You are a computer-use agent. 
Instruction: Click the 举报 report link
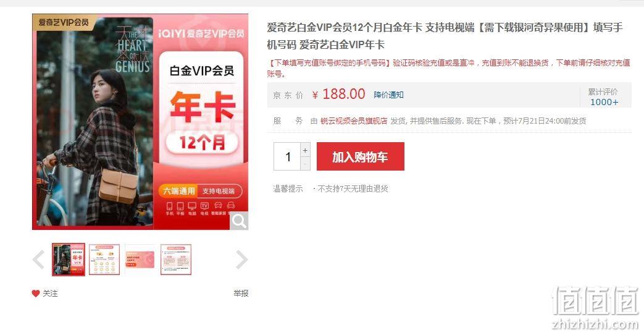coord(241,294)
